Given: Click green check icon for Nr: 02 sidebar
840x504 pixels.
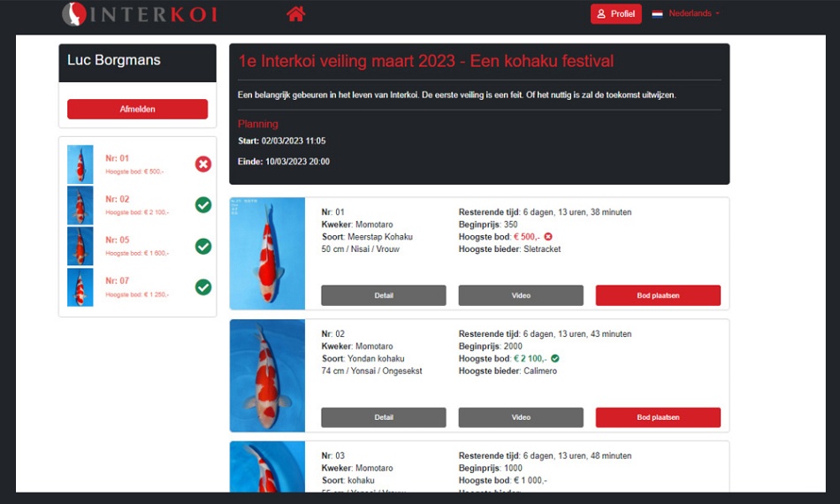Looking at the screenshot, I should pos(203,204).
